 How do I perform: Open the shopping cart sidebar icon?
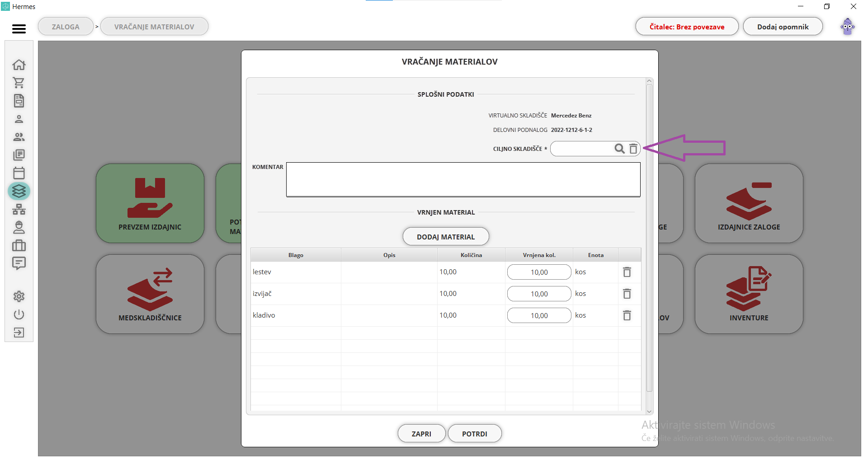point(19,83)
